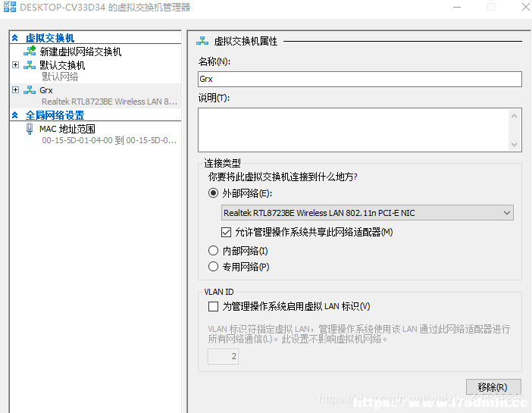
Task: Click the 移除(R) button
Action: (x=493, y=387)
